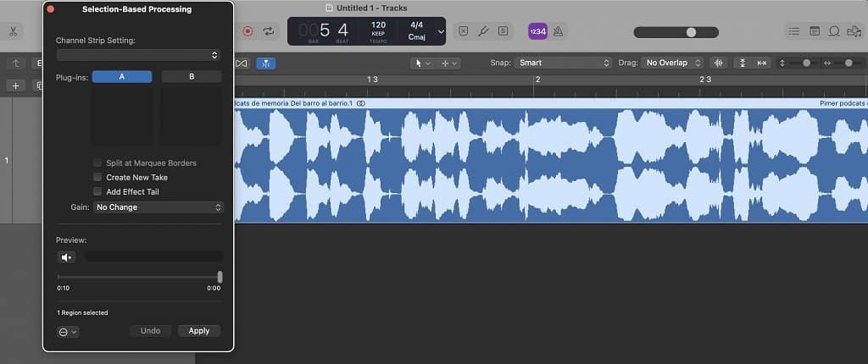Expand the Gain No Change menu
This screenshot has width=868, height=364.
(x=158, y=207)
